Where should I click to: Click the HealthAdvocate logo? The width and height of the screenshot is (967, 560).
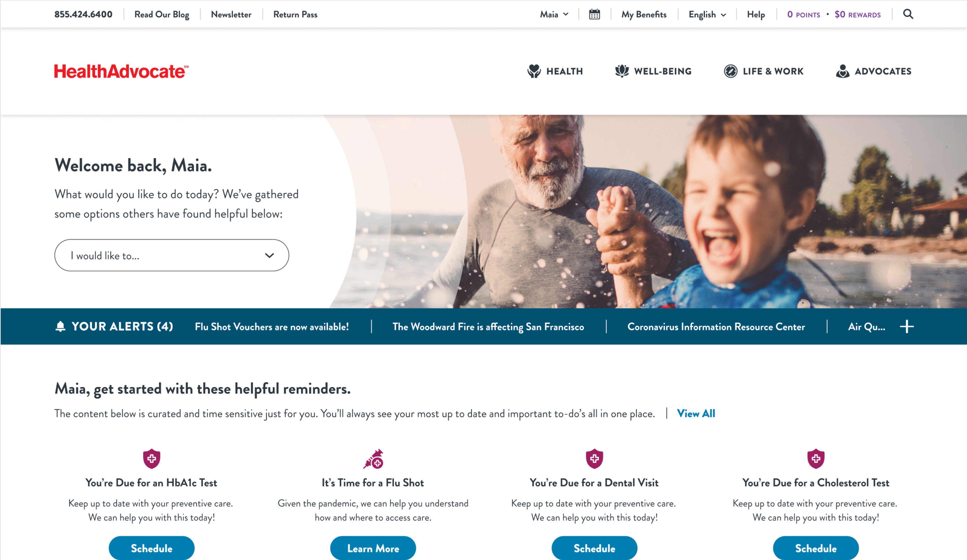[121, 71]
